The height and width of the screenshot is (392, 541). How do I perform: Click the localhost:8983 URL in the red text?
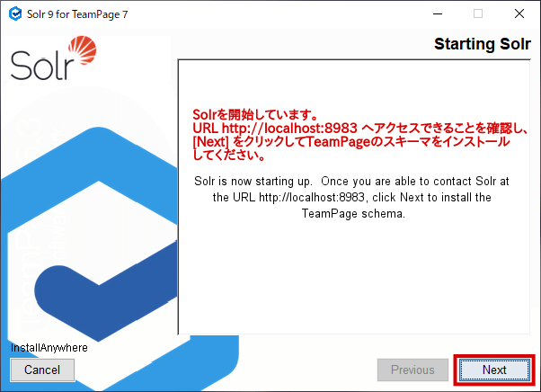click(x=284, y=129)
